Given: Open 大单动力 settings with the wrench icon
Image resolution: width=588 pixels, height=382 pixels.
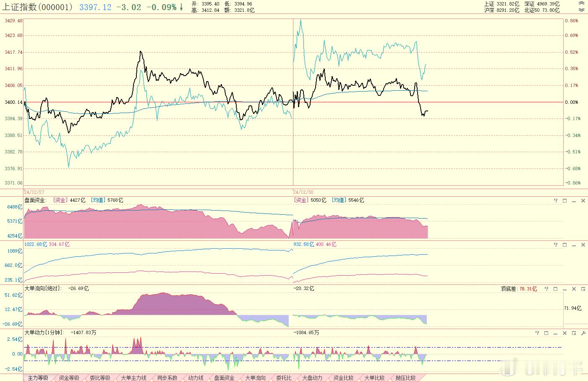Looking at the screenshot, I should point(583,333).
